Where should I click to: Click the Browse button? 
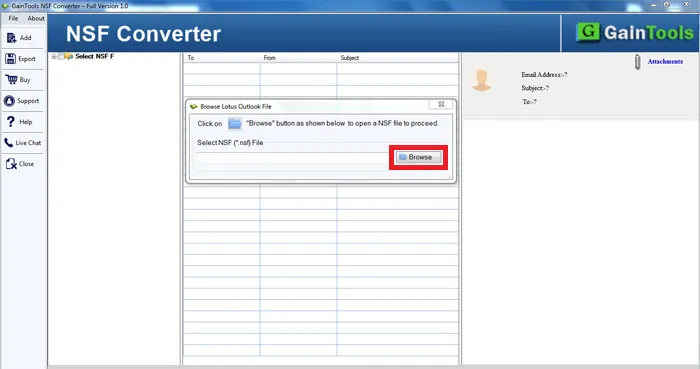pos(419,157)
